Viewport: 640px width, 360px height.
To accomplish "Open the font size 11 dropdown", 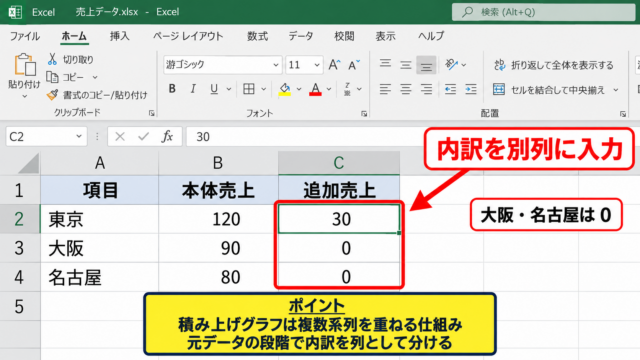I will click(x=317, y=65).
